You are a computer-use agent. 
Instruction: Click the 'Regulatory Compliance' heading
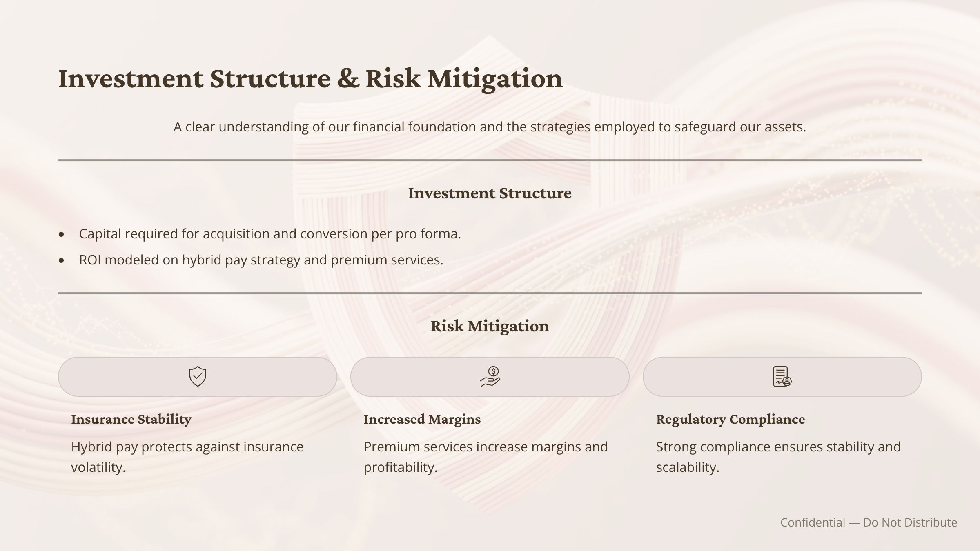(x=730, y=419)
